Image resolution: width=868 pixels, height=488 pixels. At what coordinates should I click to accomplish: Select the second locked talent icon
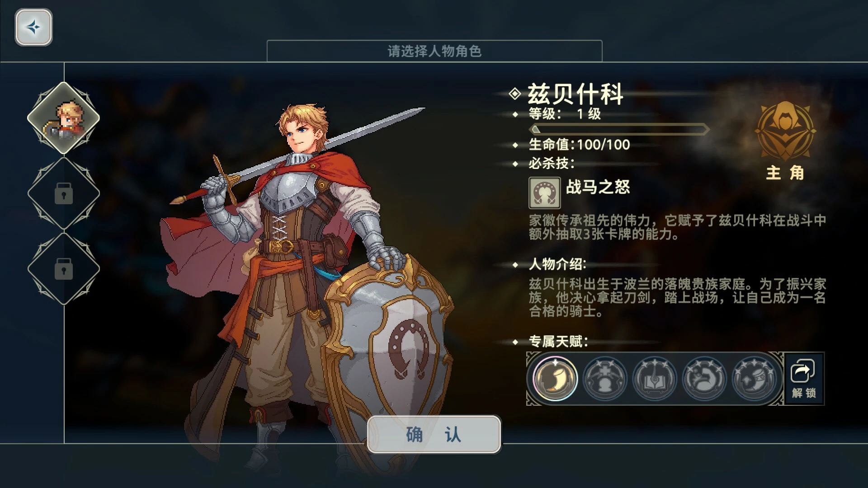pyautogui.click(x=605, y=379)
